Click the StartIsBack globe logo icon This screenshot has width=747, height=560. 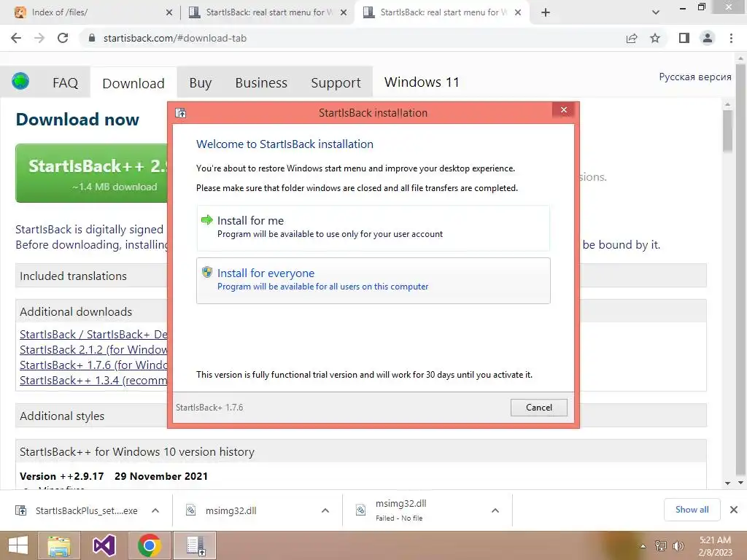20,82
